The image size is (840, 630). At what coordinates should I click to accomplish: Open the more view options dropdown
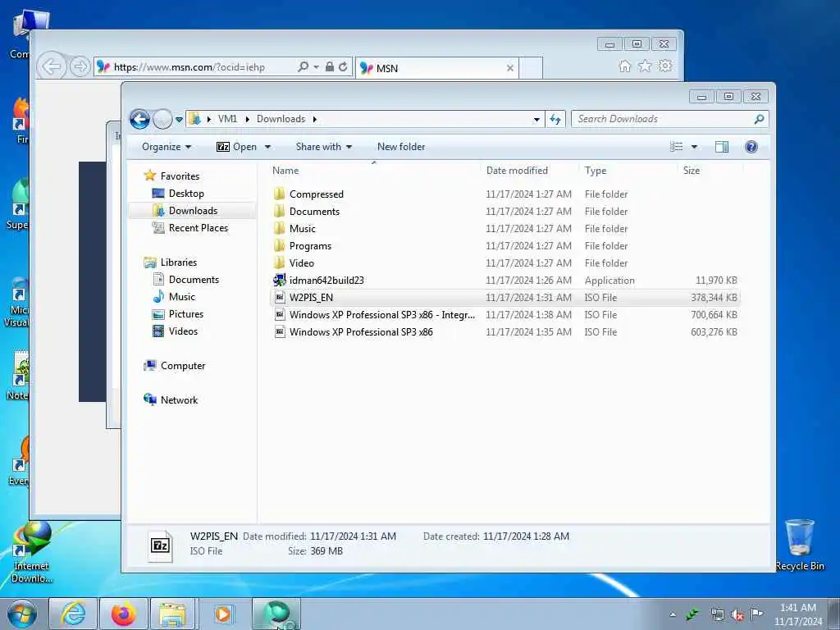[694, 147]
